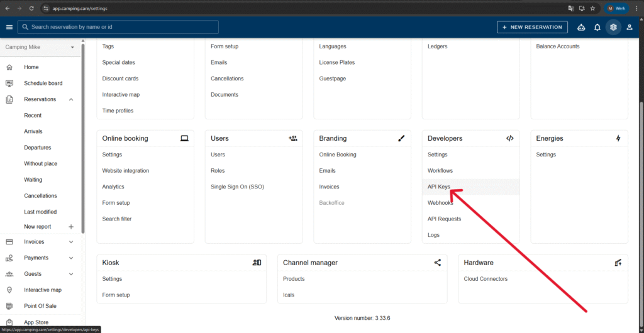Image resolution: width=644 pixels, height=333 pixels.
Task: Click the Branding paintbrush icon
Action: [x=401, y=138]
